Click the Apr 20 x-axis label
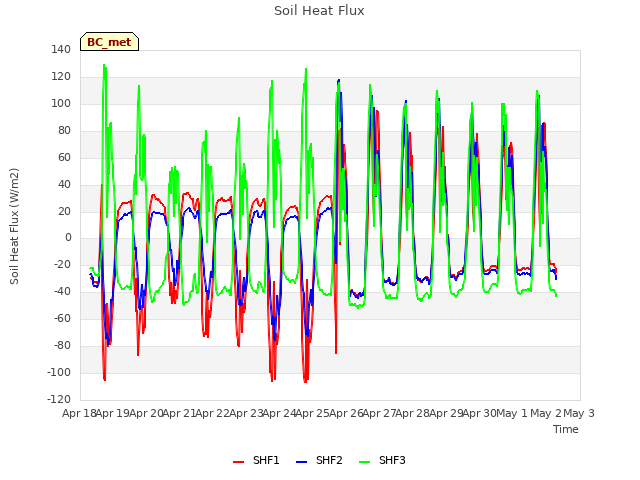Viewport: 640px width, 480px height. pos(146,413)
